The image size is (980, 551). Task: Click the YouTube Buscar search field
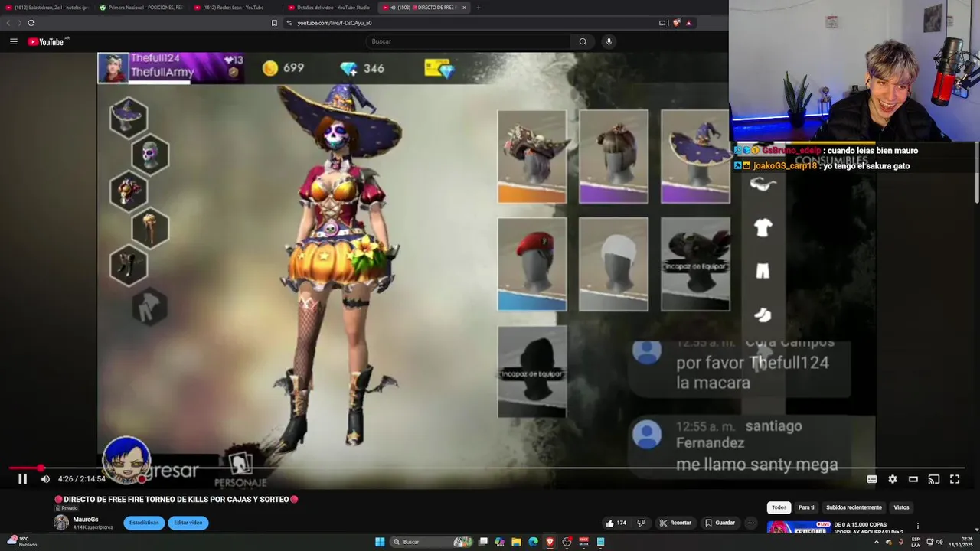468,41
